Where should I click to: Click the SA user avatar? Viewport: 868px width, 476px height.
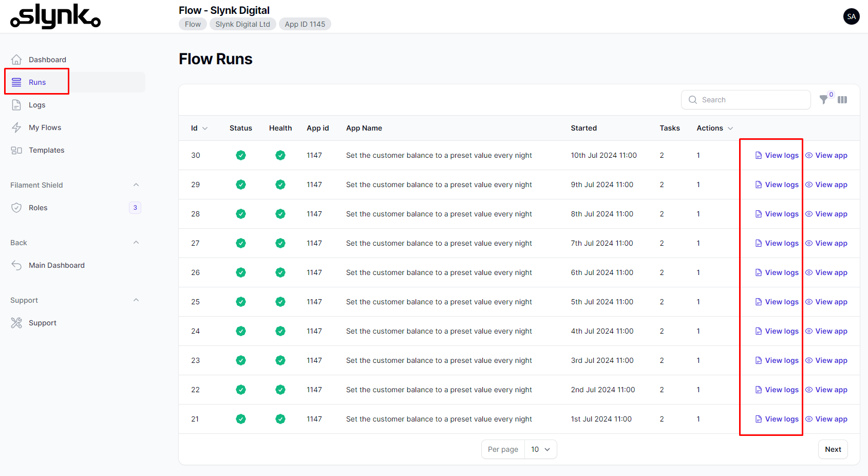(x=851, y=16)
